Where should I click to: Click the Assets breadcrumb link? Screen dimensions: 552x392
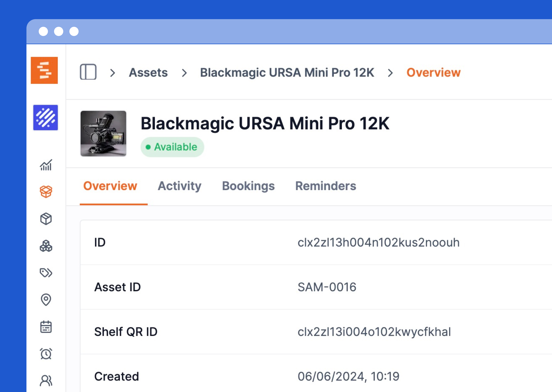click(x=148, y=72)
